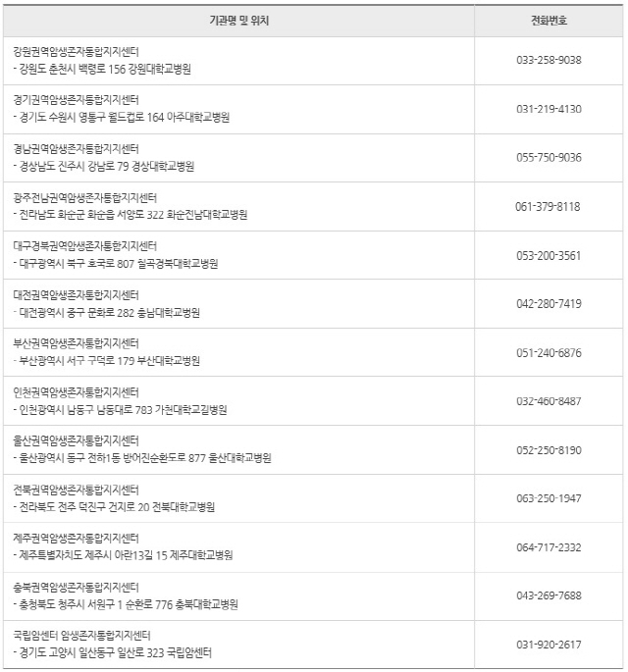Screen dimensions: 628x672
Task: Click phone number 051-240-6876
Action: click(x=549, y=352)
